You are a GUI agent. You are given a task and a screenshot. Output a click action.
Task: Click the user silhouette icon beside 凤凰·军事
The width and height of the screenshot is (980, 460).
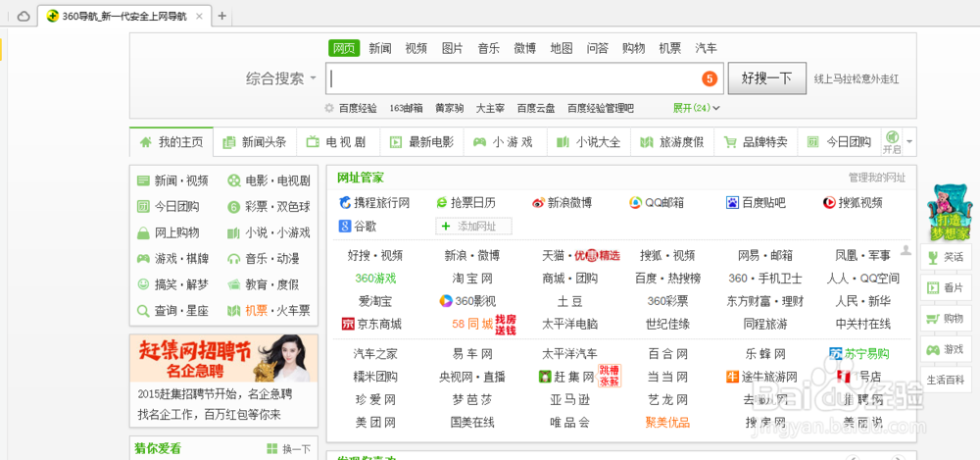pyautogui.click(x=906, y=250)
